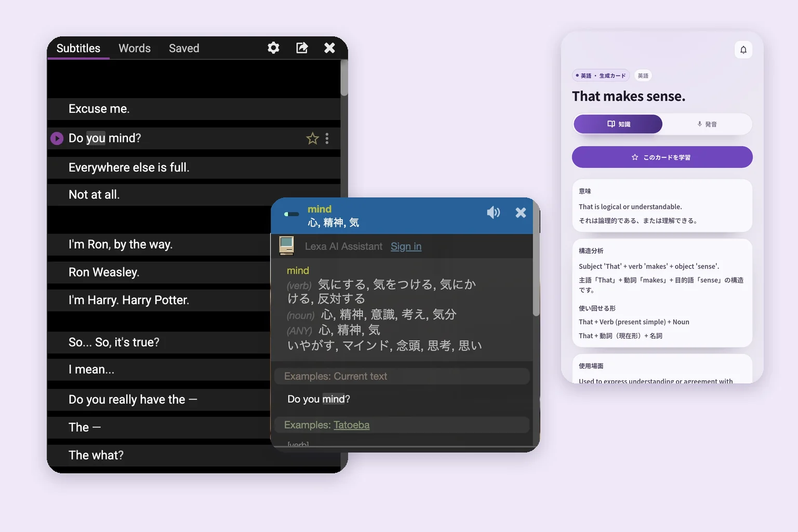
Task: Click the 意味 meaning card
Action: 662,206
